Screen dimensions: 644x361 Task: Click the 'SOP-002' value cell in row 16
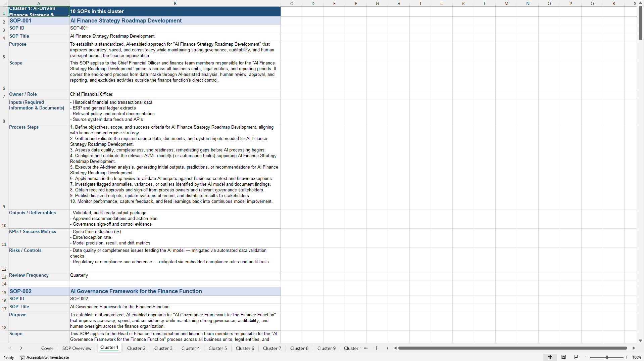(x=175, y=300)
